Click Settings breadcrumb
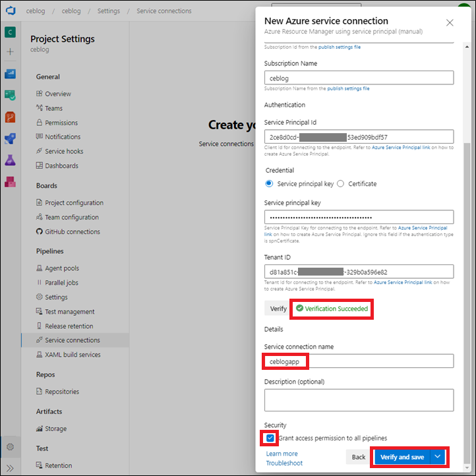The height and width of the screenshot is (476, 476). click(x=109, y=11)
